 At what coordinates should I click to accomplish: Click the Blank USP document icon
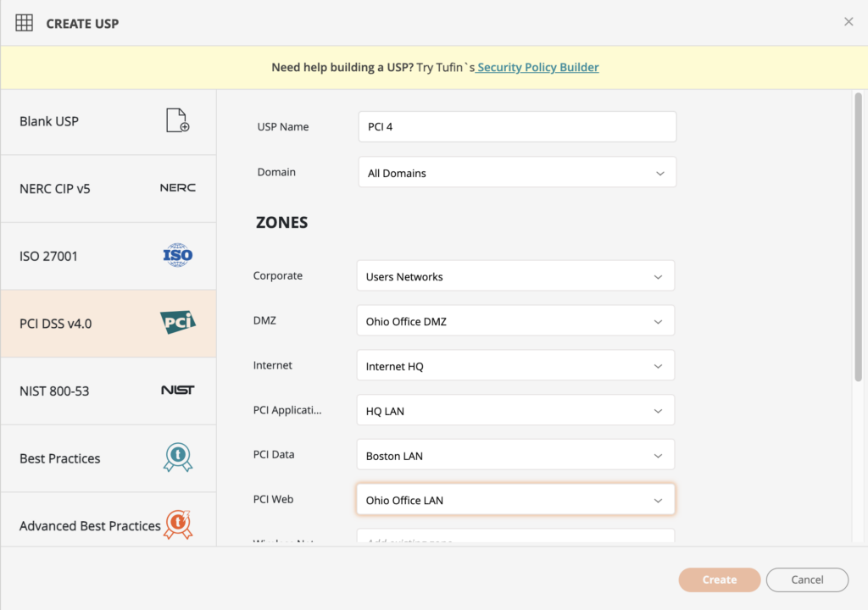click(x=177, y=121)
